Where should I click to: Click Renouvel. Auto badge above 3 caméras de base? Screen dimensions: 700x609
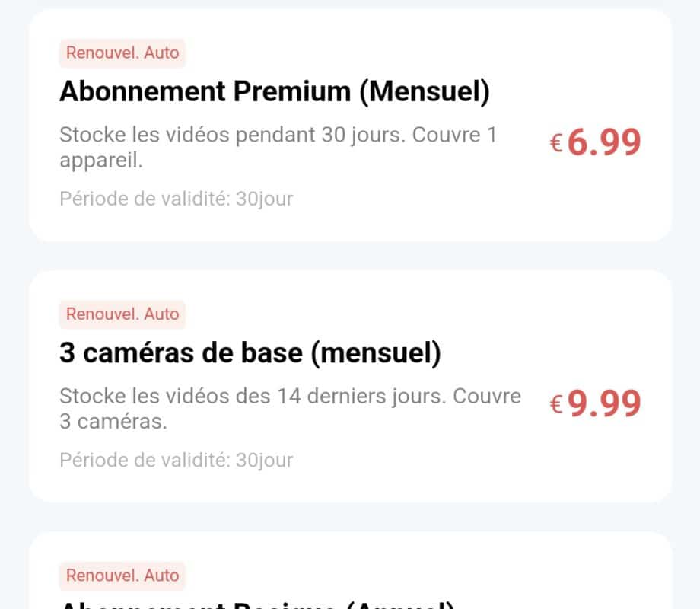pyautogui.click(x=123, y=314)
